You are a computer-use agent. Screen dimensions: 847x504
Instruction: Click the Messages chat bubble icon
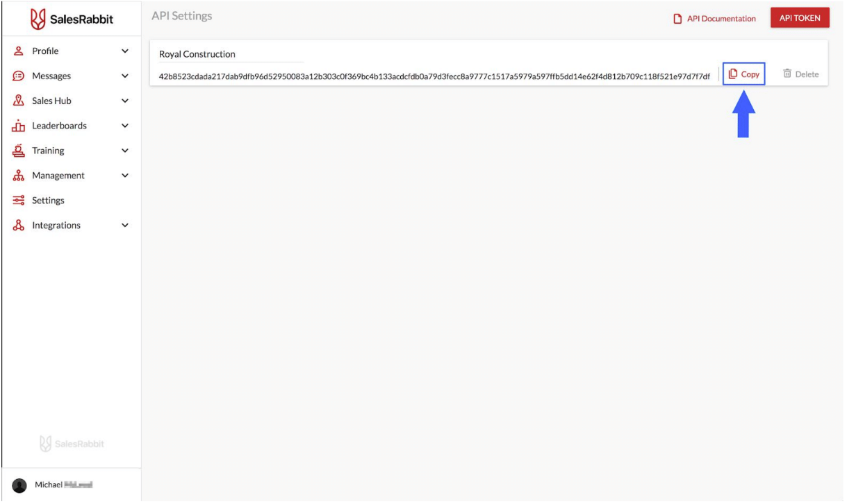(x=19, y=76)
